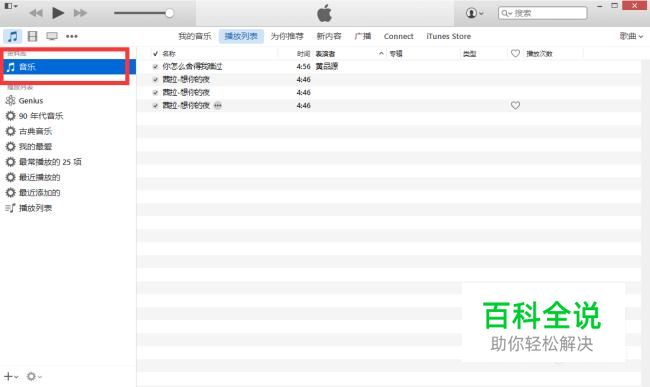The height and width of the screenshot is (387, 650).
Task: Uncheck the song 你怎么舍得我难过
Action: [155, 66]
